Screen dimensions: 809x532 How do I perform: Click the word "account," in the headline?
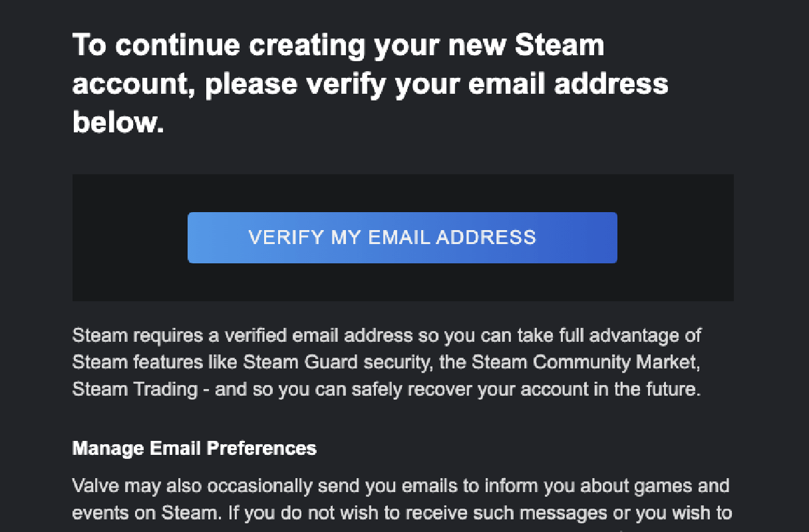coord(133,84)
